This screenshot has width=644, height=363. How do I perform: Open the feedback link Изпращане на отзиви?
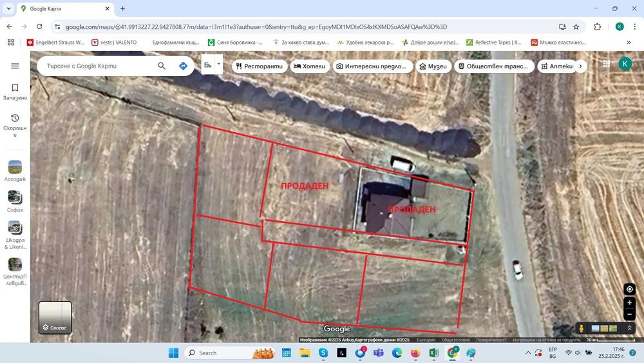(546, 340)
